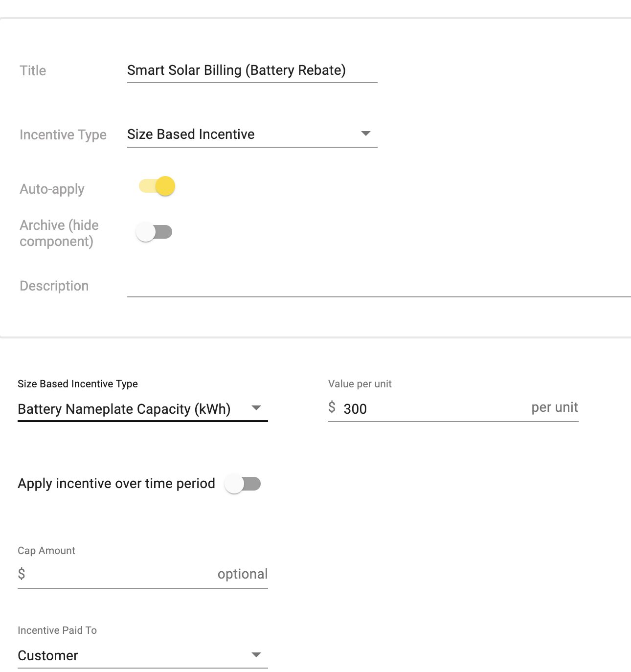Click the Auto-apply label text
The width and height of the screenshot is (631, 672).
(52, 189)
